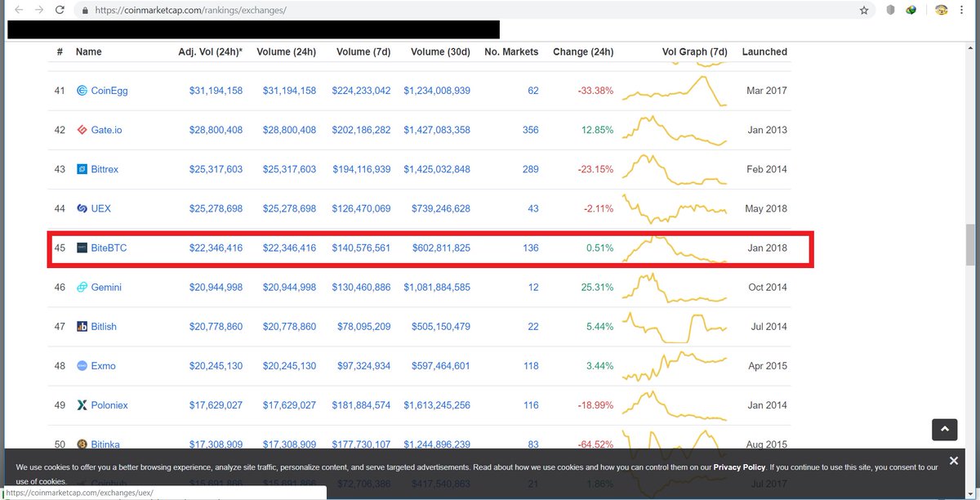Open the BiteBTC exchange page
The image size is (980, 500).
coord(107,248)
